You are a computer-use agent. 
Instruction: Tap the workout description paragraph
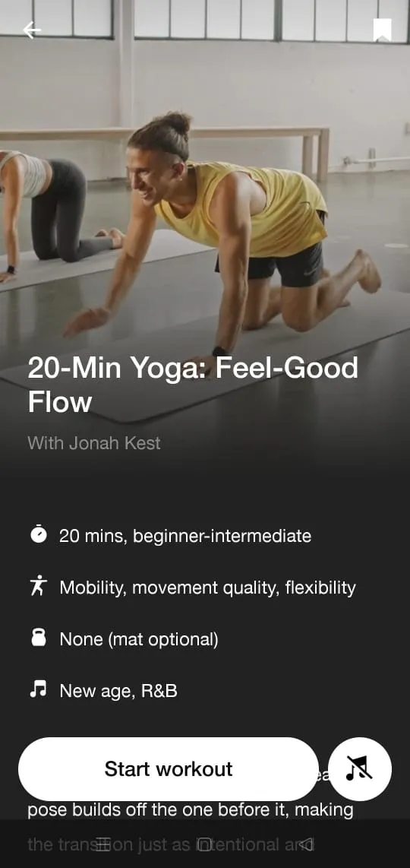tap(191, 826)
